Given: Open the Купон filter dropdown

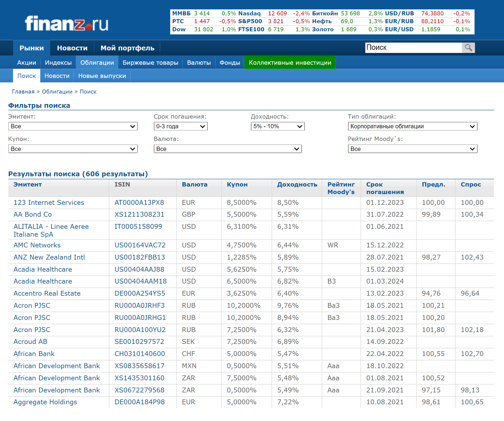Looking at the screenshot, I should (x=73, y=149).
